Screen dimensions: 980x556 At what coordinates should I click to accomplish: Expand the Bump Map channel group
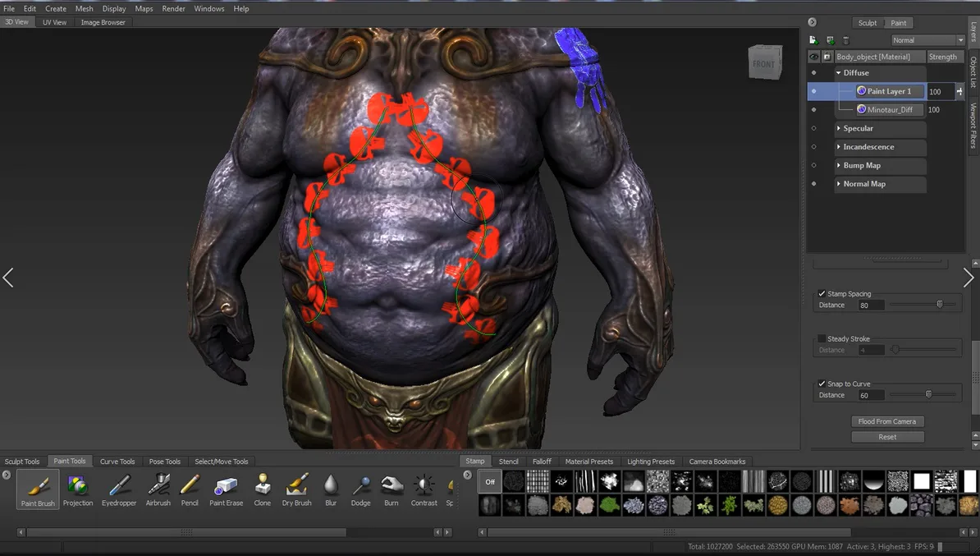pyautogui.click(x=839, y=165)
